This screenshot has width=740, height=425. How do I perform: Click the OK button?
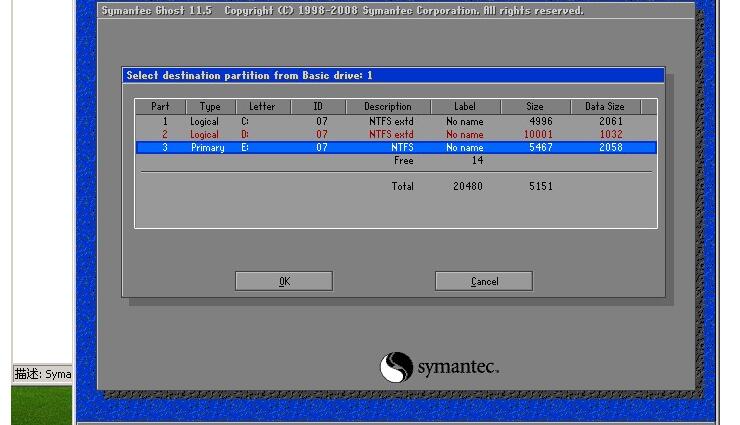click(284, 281)
